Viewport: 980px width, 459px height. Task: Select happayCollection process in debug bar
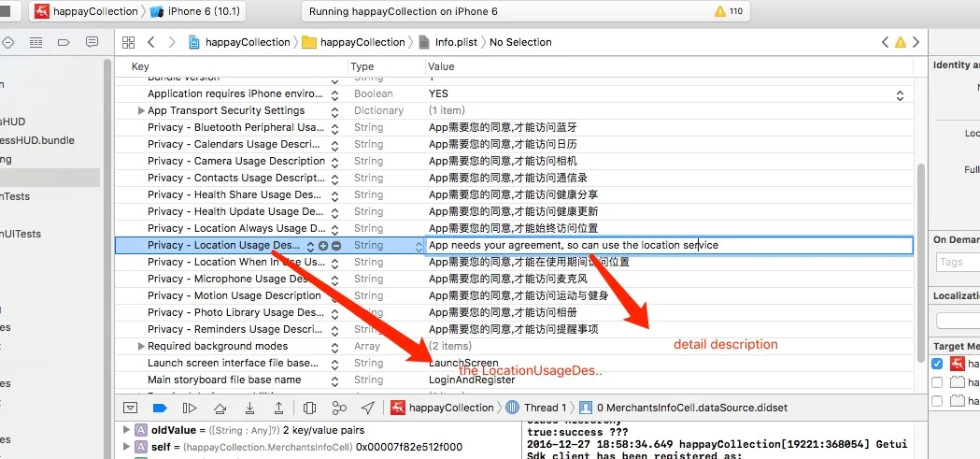[x=442, y=408]
